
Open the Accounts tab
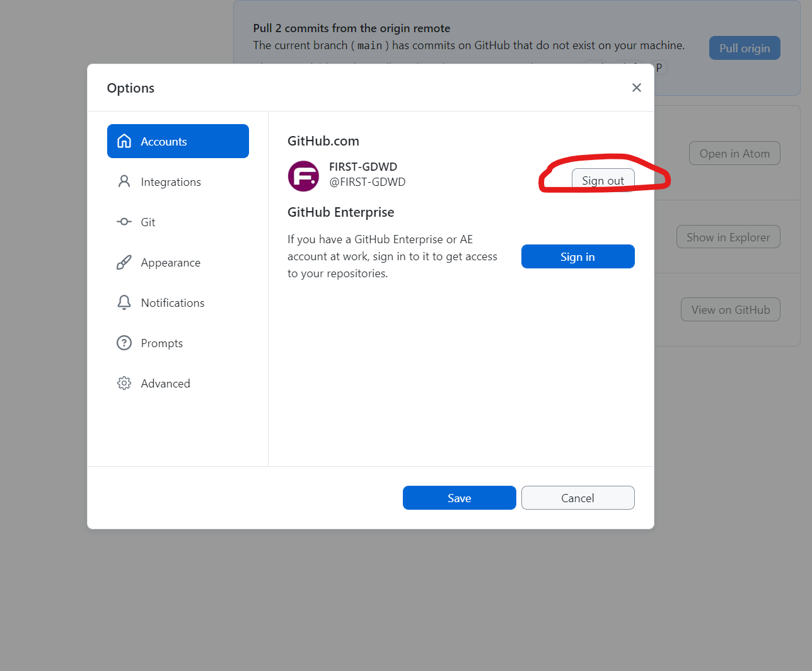[178, 141]
